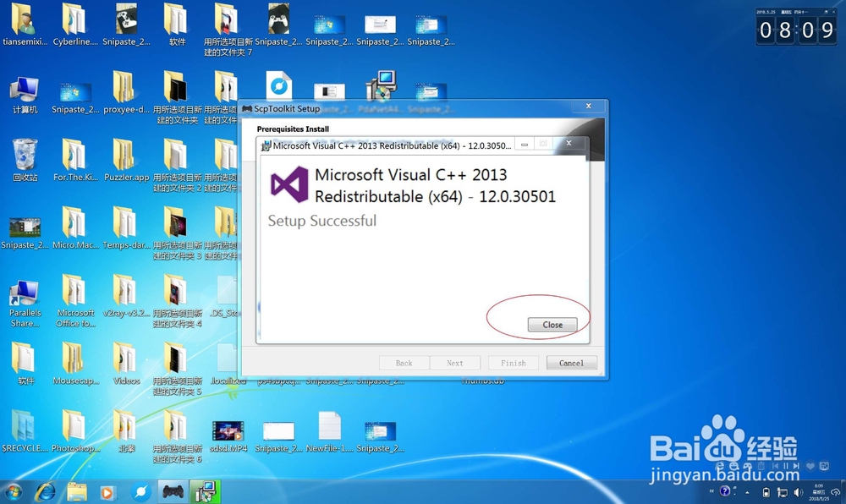Click taskbar clock showing 2018/5/25
This screenshot has width=846, height=504.
818,492
